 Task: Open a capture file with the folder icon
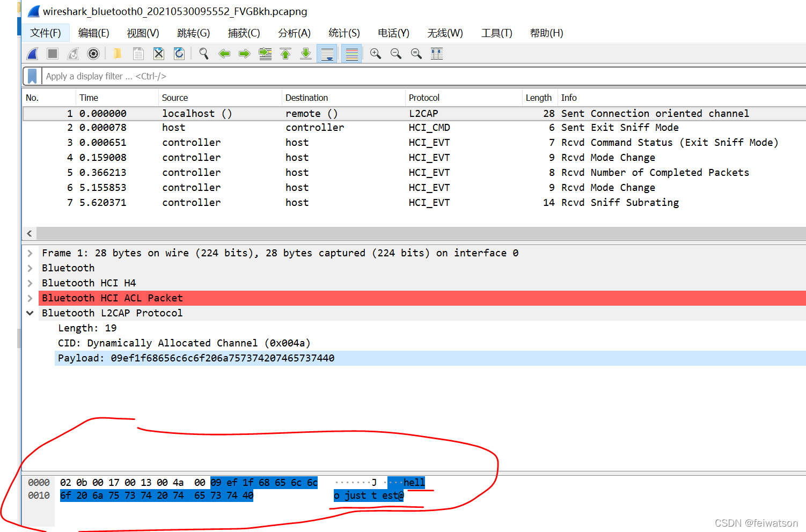point(117,54)
